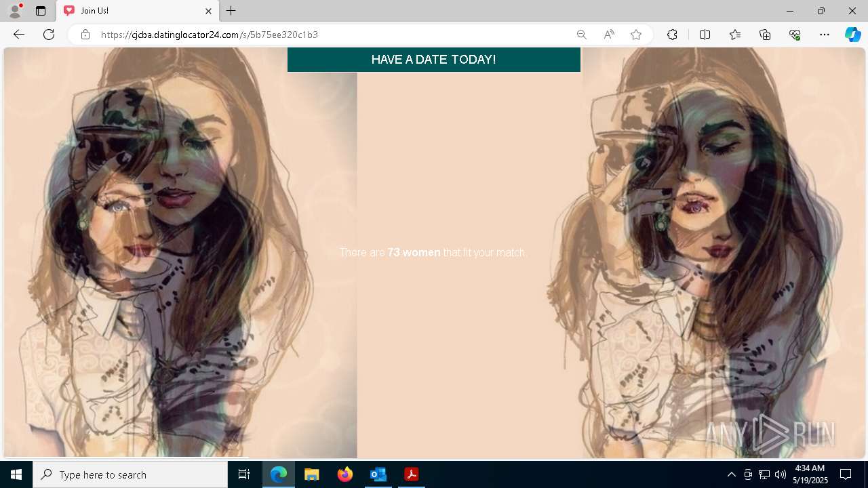Click the network status tray icon

tap(764, 474)
